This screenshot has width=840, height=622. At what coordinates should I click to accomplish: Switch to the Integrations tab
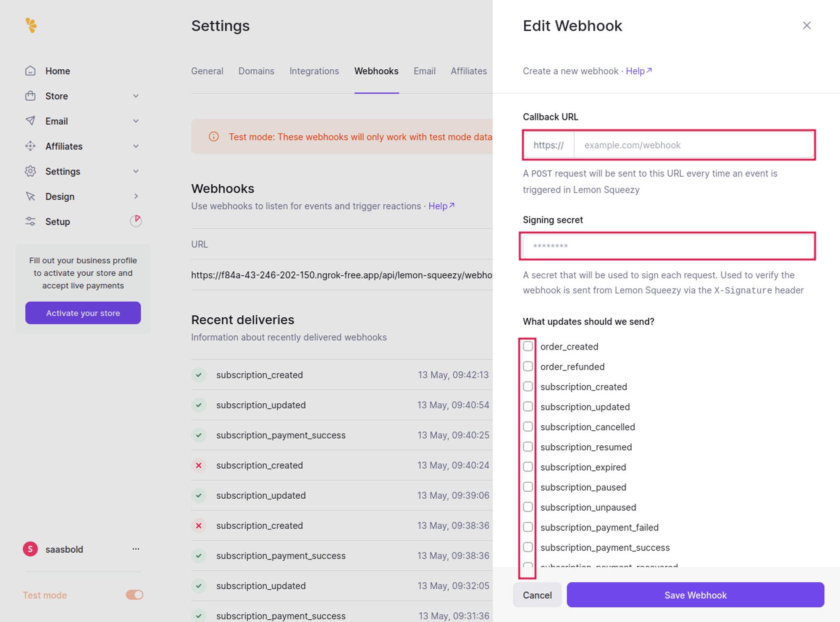[x=314, y=71]
